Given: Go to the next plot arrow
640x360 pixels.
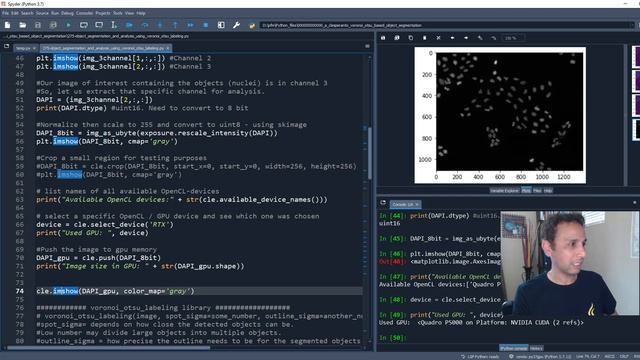Looking at the screenshot, I should pyautogui.click(x=466, y=38).
